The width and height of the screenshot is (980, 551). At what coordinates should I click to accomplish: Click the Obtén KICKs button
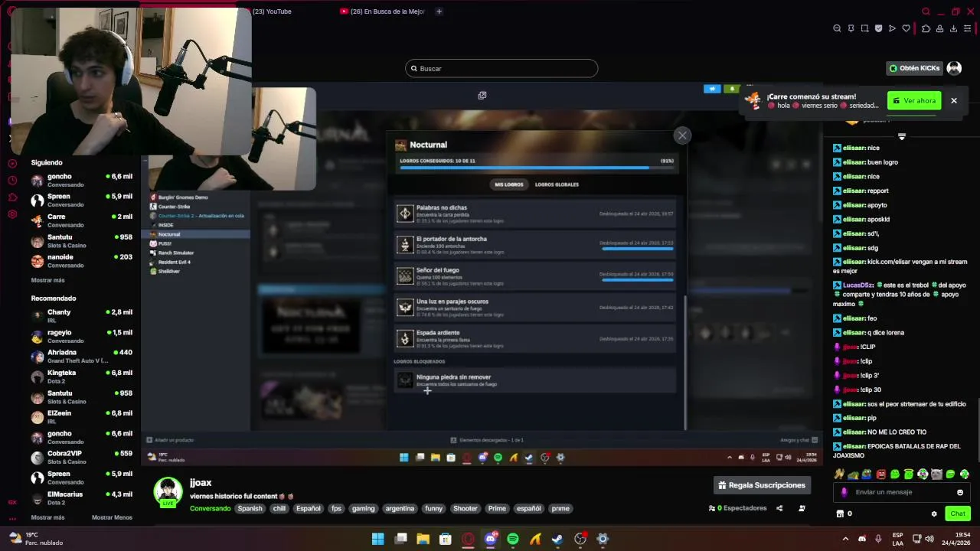pyautogui.click(x=913, y=68)
